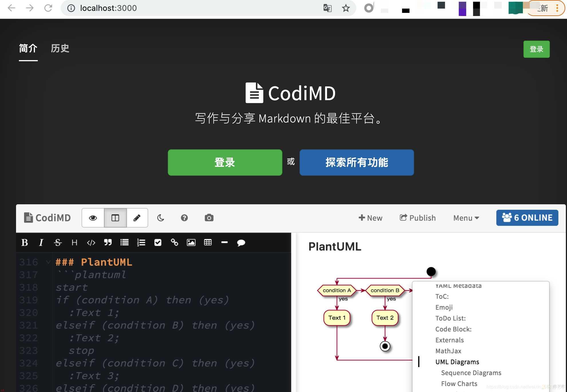
Task: Click editor line 318 'start'
Action: coord(72,287)
